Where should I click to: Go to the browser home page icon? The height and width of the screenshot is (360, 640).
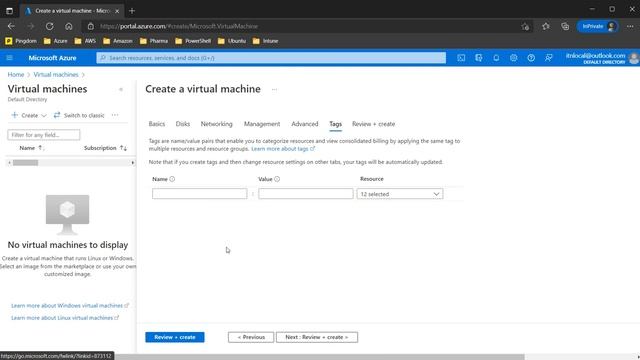69,26
